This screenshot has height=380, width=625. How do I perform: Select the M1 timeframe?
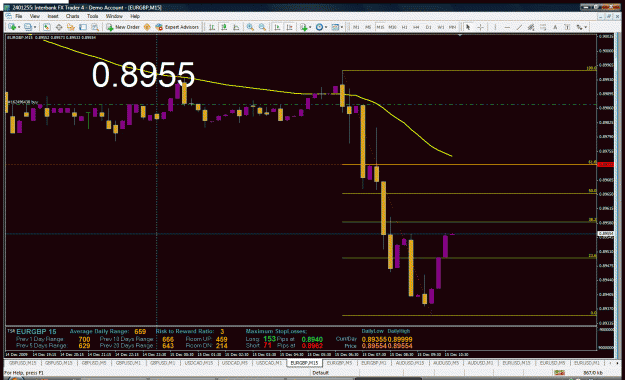click(356, 27)
